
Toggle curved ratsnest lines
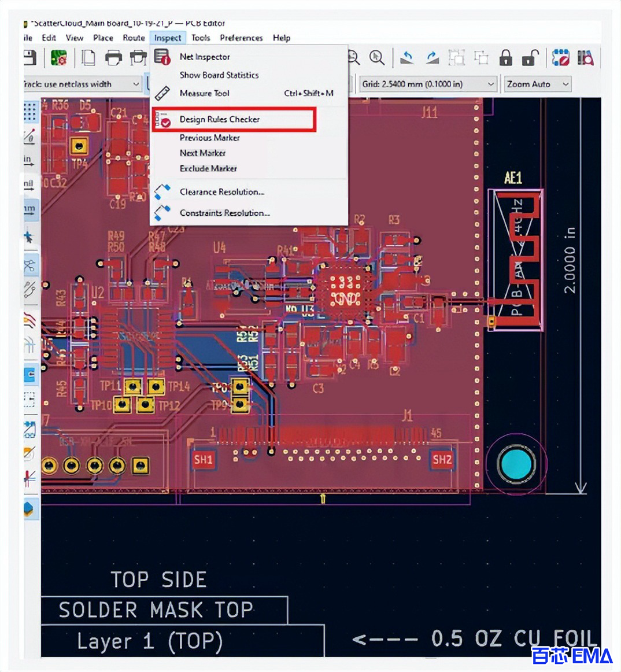click(29, 290)
